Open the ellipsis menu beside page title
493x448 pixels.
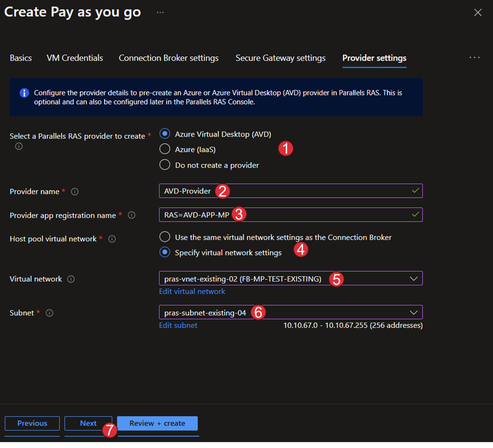click(160, 12)
